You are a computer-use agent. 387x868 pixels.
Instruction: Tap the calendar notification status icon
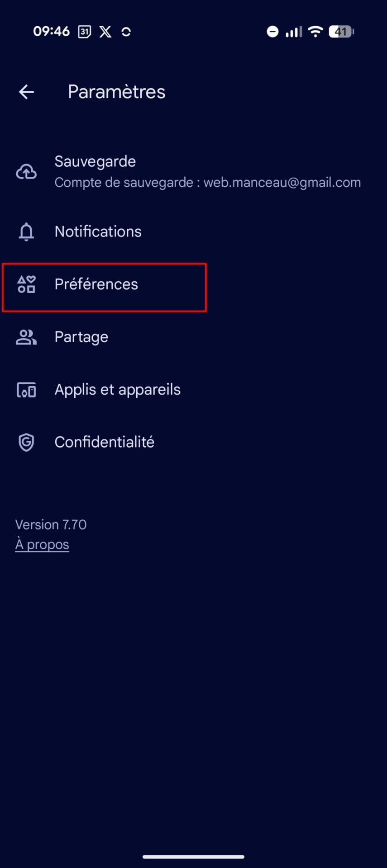[85, 32]
